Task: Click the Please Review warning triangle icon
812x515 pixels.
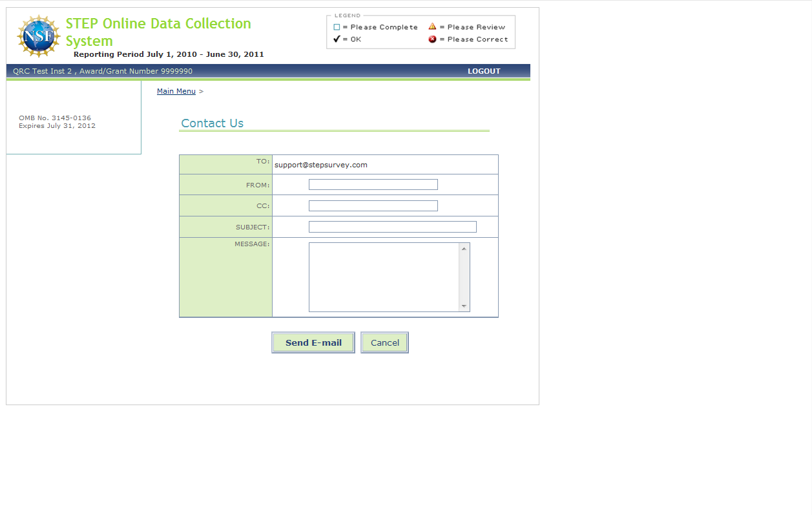Action: tap(432, 26)
